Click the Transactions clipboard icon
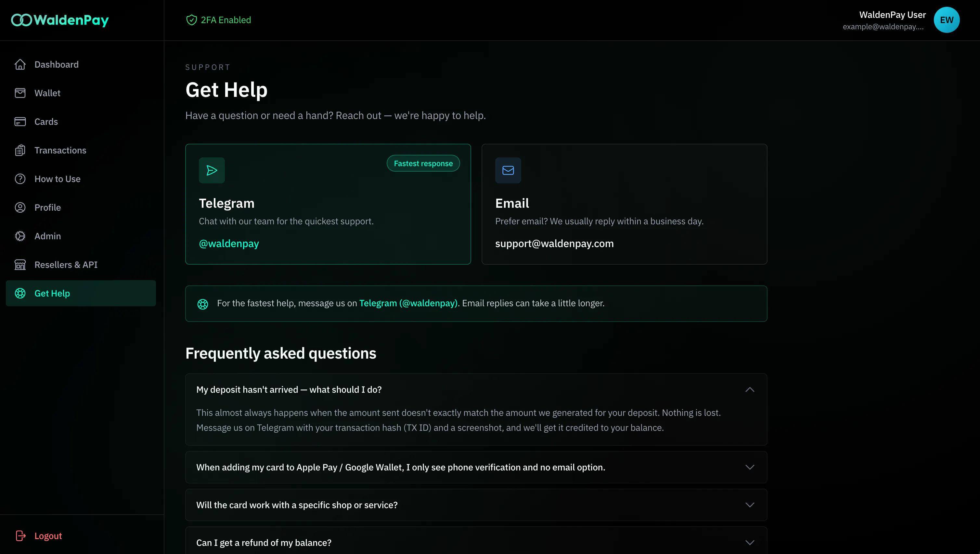Screen dimensions: 980x554 [x=20, y=151]
